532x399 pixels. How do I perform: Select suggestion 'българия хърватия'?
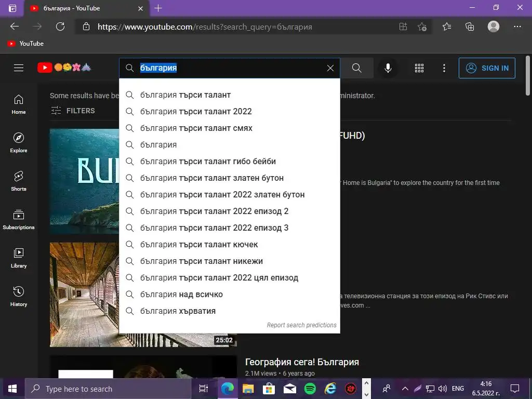(229, 311)
